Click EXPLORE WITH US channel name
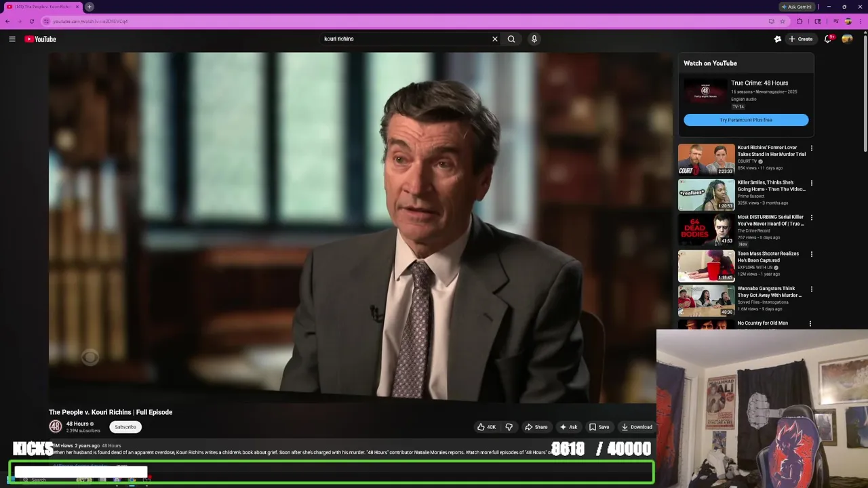868x488 pixels. [755, 268]
